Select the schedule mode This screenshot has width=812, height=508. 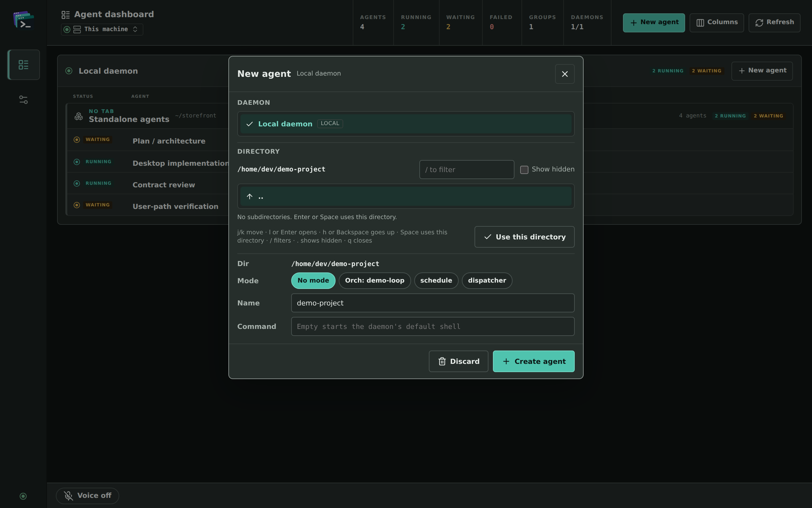point(436,281)
